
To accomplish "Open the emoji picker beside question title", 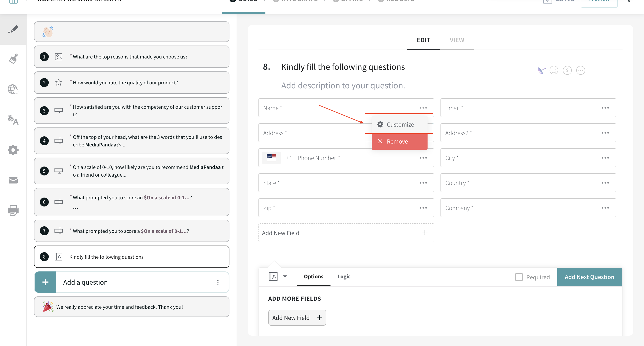I will click(x=554, y=70).
